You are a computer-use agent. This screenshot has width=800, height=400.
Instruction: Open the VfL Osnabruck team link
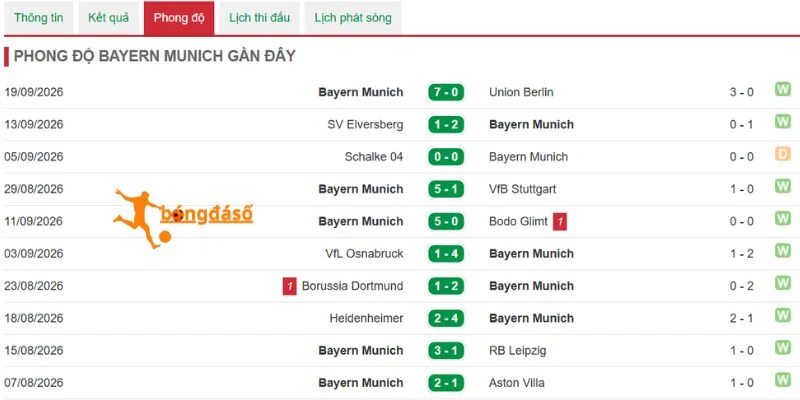[364, 254]
